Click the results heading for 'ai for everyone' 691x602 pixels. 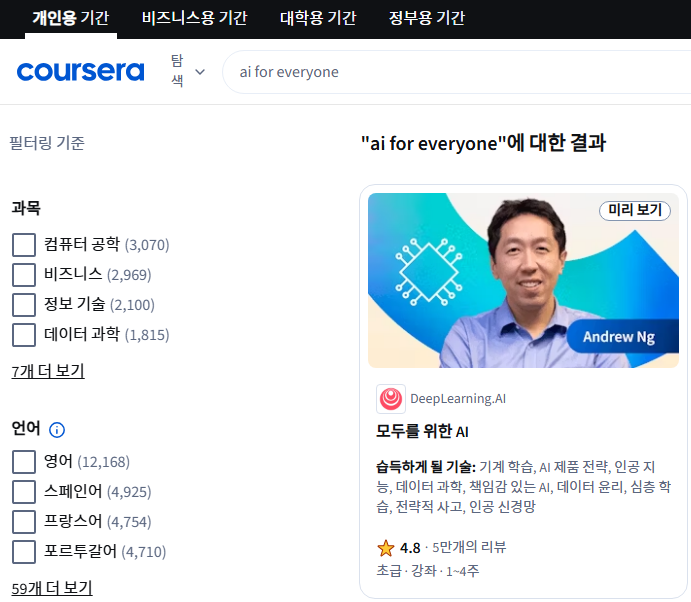point(483,143)
